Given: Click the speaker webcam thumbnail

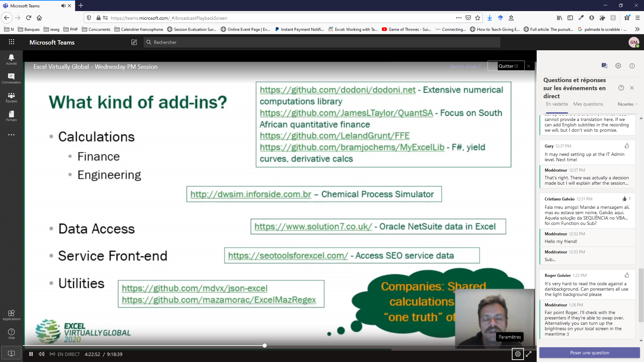Looking at the screenshot, I should point(495,319).
